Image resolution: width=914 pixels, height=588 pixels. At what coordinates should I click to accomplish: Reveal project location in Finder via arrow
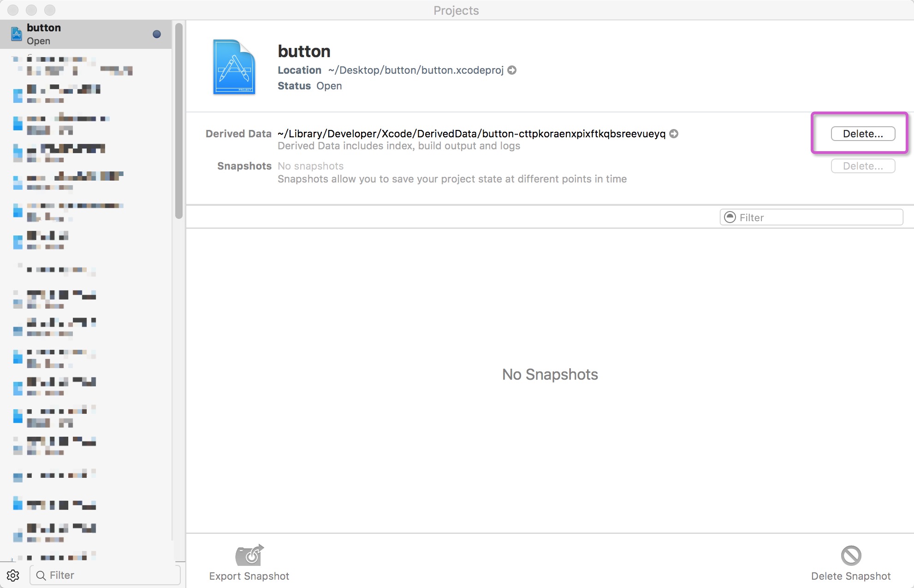(512, 70)
